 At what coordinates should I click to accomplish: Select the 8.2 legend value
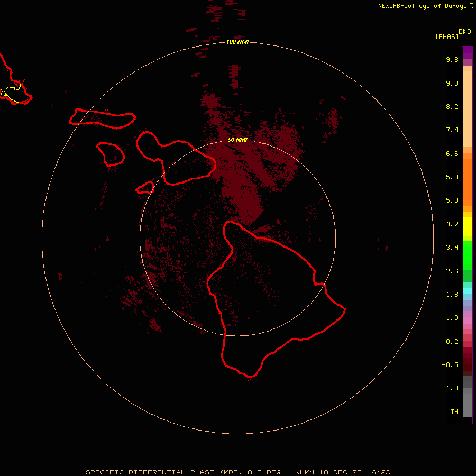(452, 106)
